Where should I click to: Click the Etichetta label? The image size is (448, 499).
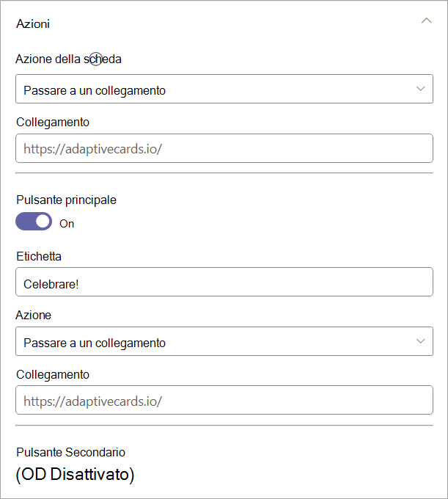pyautogui.click(x=39, y=256)
